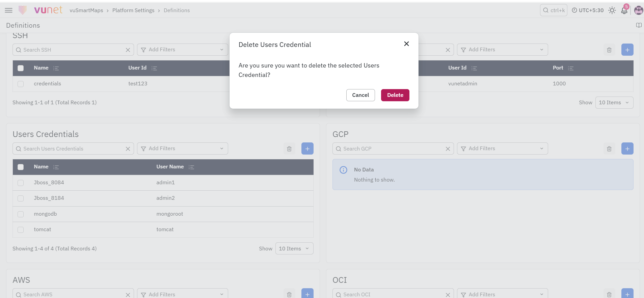This screenshot has width=644, height=298.
Task: Click the Search Users Credentials field
Action: [73, 149]
